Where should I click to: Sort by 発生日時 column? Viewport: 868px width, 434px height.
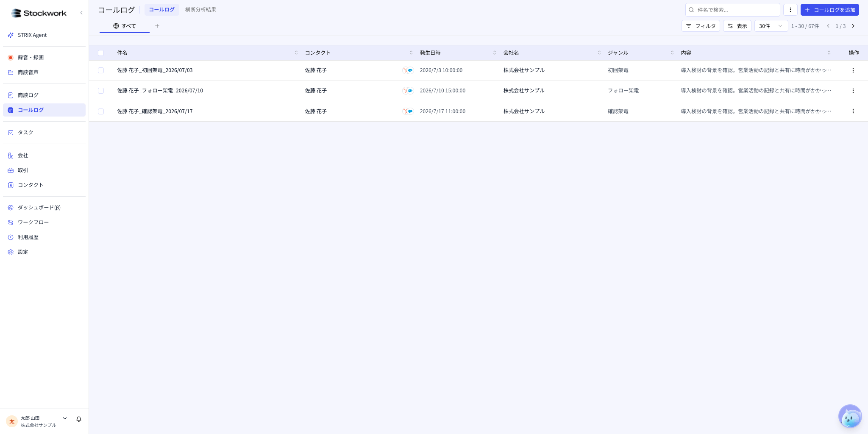click(495, 53)
